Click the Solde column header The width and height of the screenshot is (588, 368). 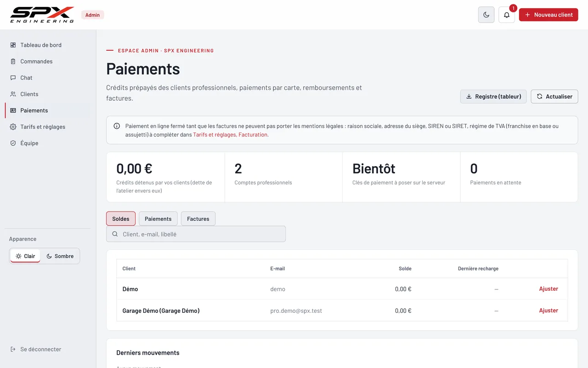(405, 269)
